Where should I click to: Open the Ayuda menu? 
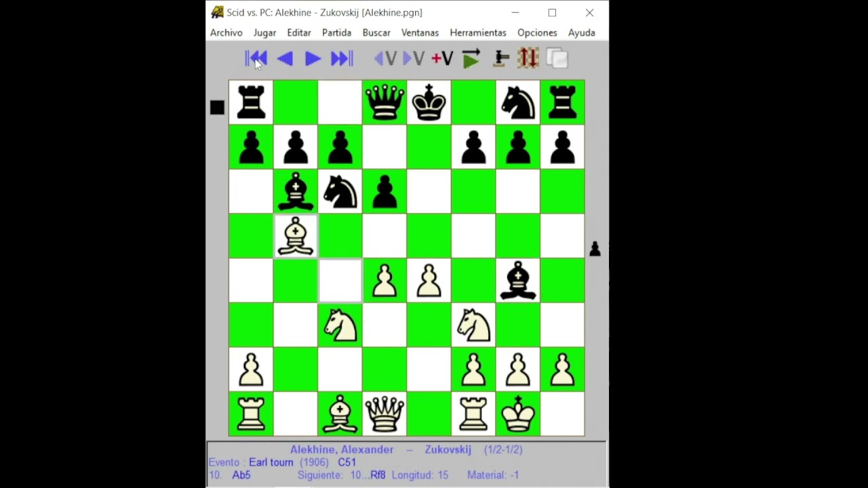pyautogui.click(x=581, y=33)
